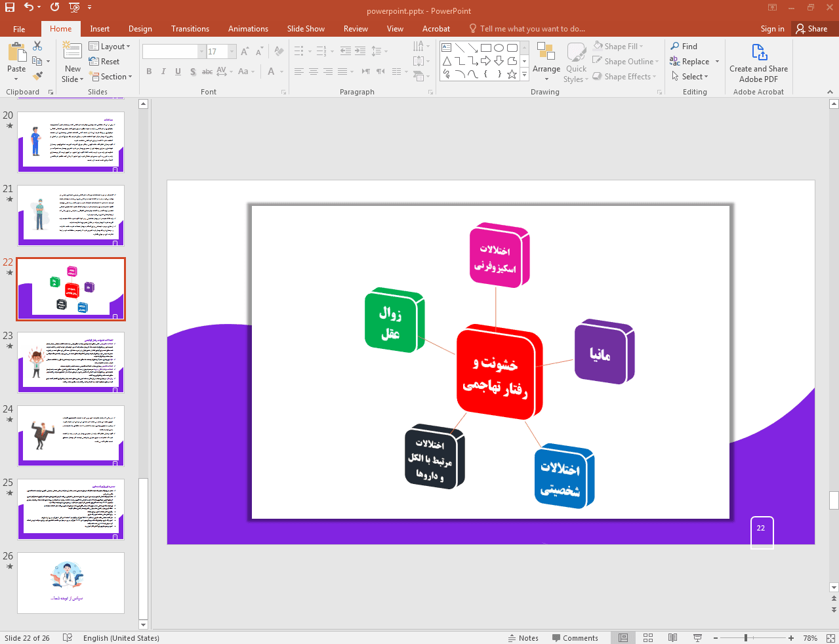Toggle Bold formatting

pos(149,71)
